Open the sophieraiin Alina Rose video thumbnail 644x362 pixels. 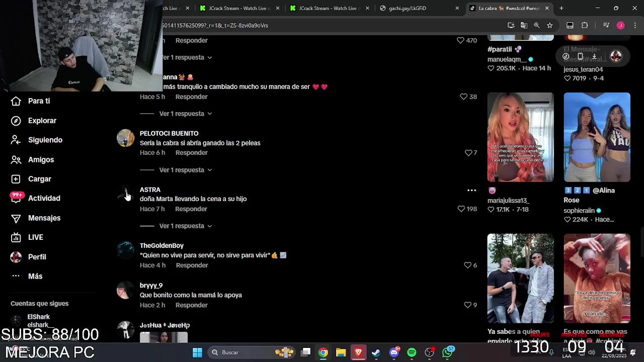coord(597,137)
